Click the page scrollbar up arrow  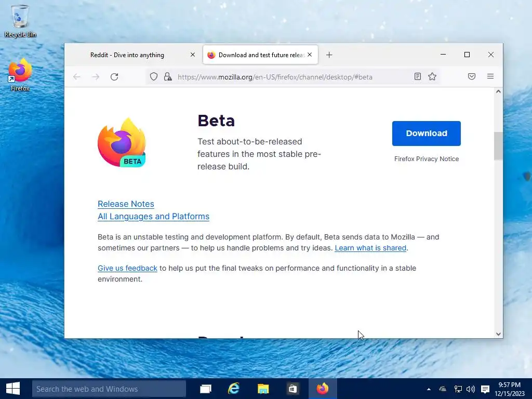pos(498,91)
